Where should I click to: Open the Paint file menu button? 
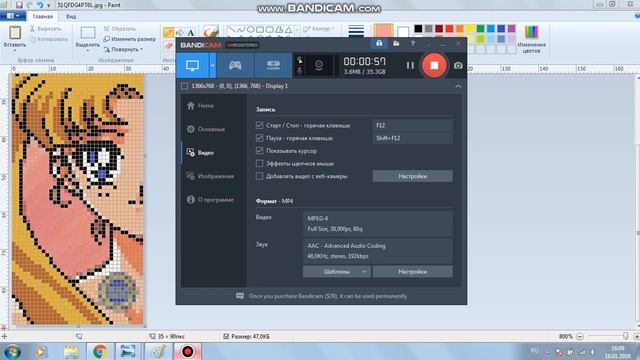13,16
